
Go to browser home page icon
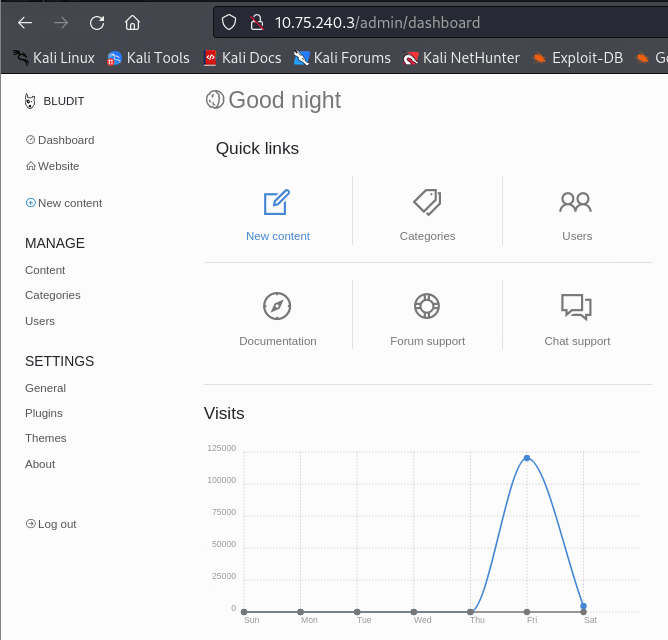click(132, 22)
